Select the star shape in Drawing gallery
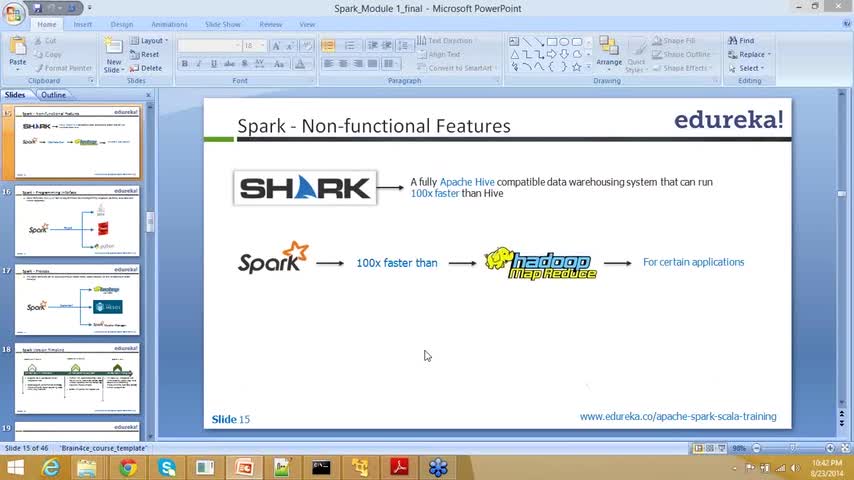 point(576,67)
